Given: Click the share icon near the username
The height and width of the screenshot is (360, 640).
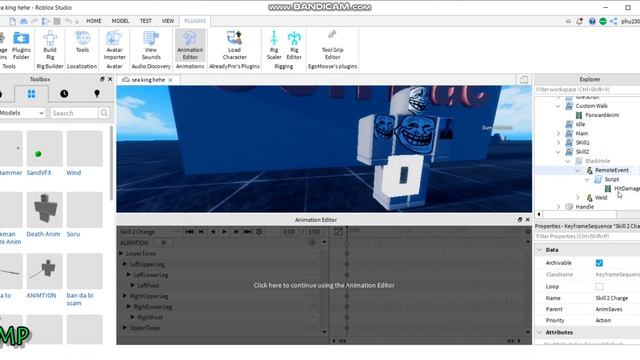Looking at the screenshot, I should (x=613, y=21).
